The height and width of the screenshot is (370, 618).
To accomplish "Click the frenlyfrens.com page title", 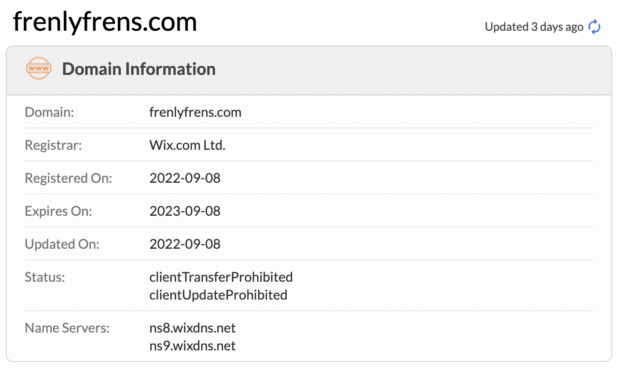I will coord(105,22).
